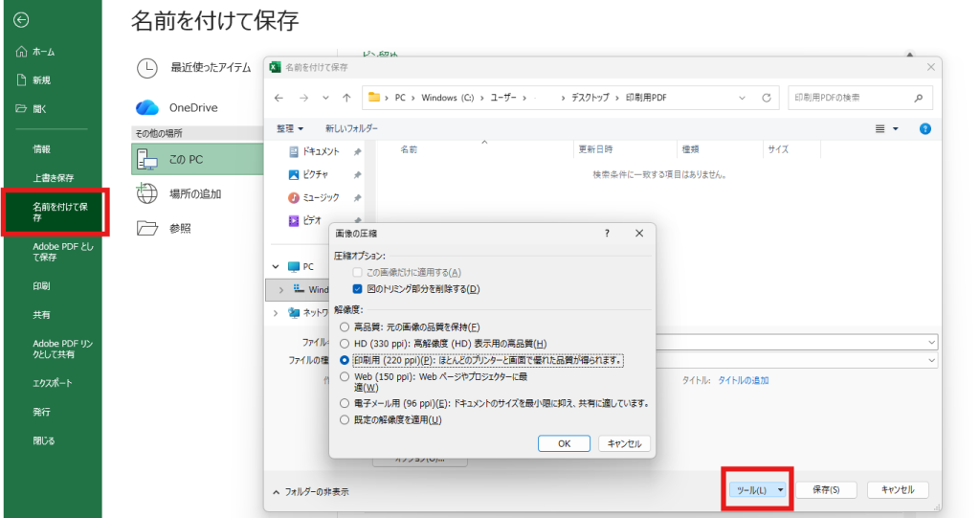This screenshot has height=518, width=980.
Task: Expand the address bar history dropdown
Action: pyautogui.click(x=742, y=98)
